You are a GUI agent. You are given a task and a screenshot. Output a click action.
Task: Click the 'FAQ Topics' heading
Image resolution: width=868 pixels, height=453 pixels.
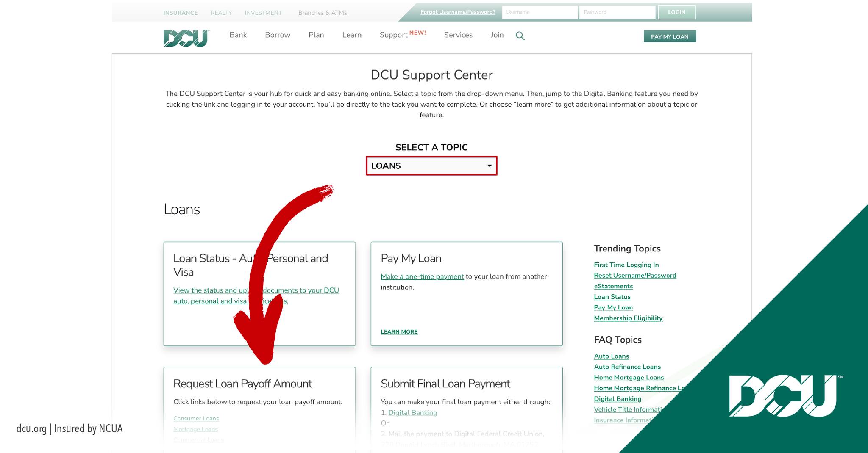pos(618,340)
